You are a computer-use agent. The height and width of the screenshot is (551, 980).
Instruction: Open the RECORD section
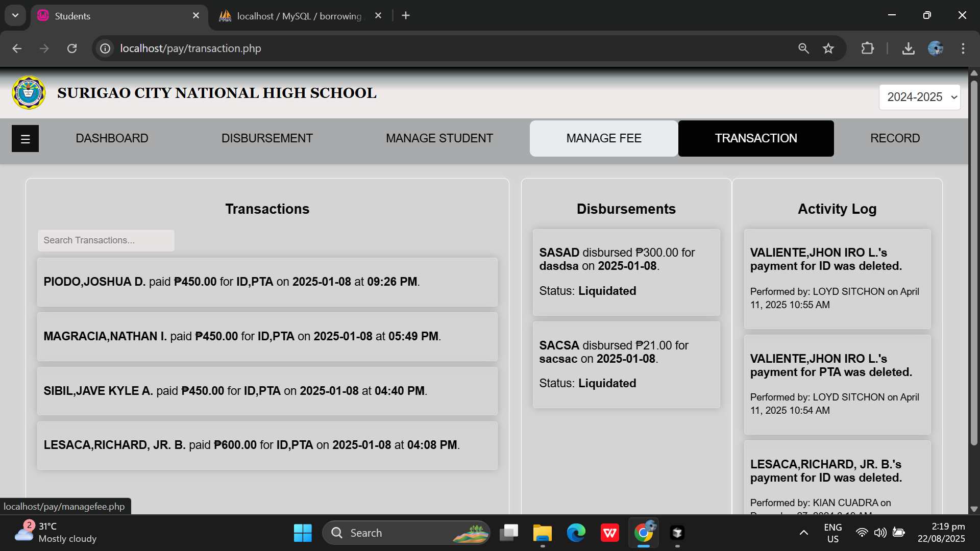tap(895, 138)
